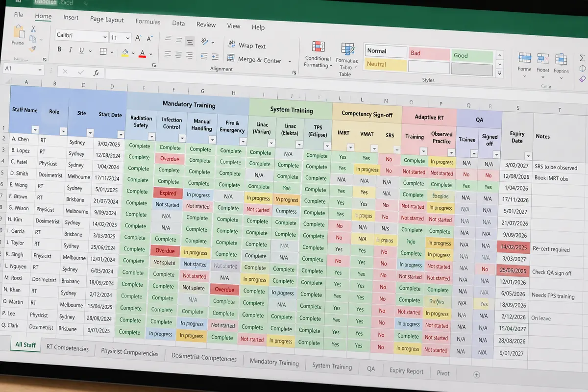Click the Borders grid icon

click(103, 51)
